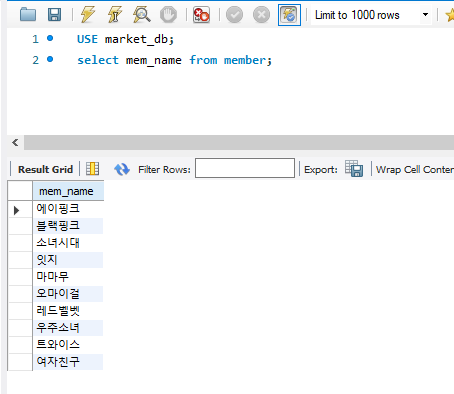Click the row header of 블랙핑크 row

[x=20, y=226]
